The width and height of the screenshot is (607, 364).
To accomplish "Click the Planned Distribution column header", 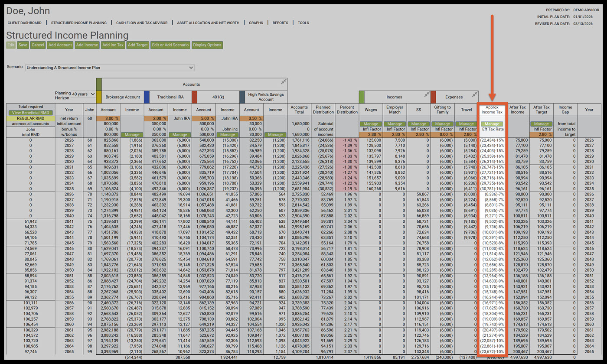I will pos(323,110).
